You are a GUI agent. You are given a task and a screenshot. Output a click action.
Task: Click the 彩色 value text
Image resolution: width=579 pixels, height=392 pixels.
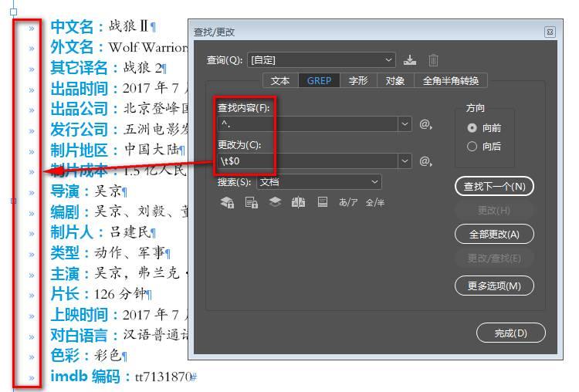click(108, 355)
